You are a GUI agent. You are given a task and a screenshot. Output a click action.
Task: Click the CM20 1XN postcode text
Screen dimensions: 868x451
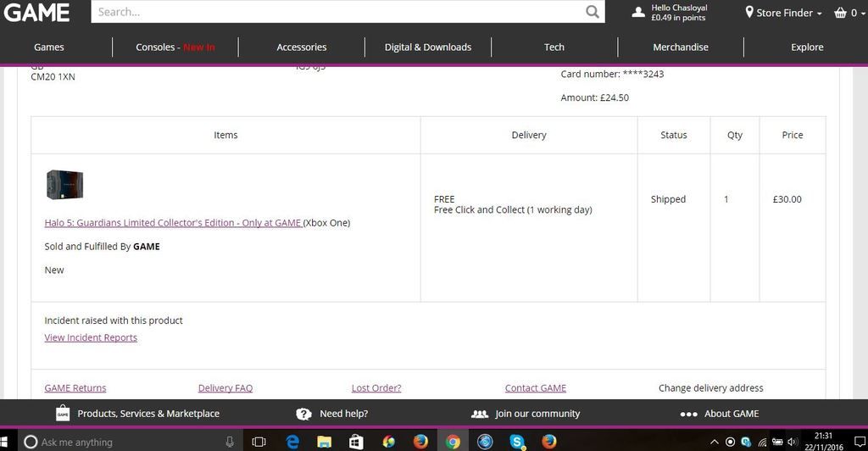(x=53, y=77)
